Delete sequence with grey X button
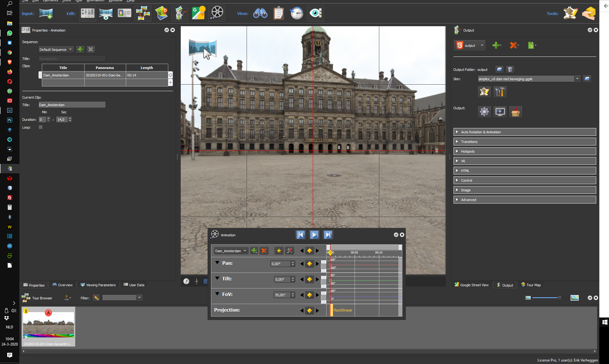The image size is (609, 364). (x=91, y=49)
